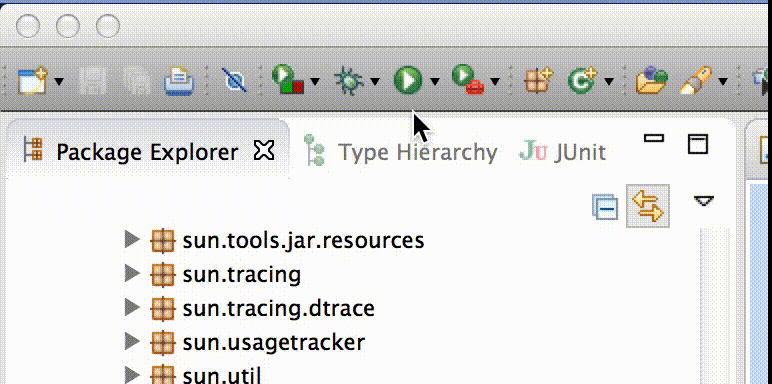The width and height of the screenshot is (772, 384).
Task: Toggle Link with Editor button
Action: pyautogui.click(x=647, y=206)
